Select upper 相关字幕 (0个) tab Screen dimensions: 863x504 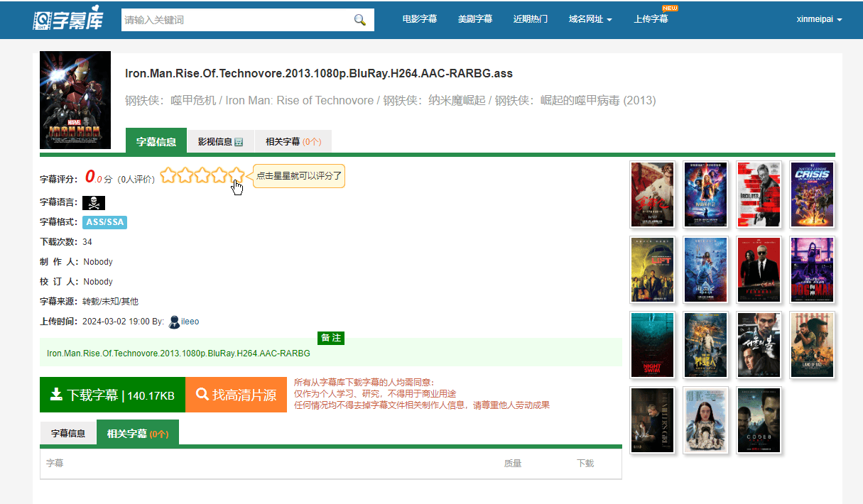293,141
